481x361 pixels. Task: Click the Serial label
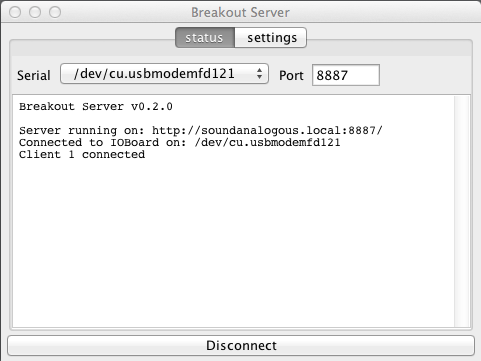tap(34, 75)
